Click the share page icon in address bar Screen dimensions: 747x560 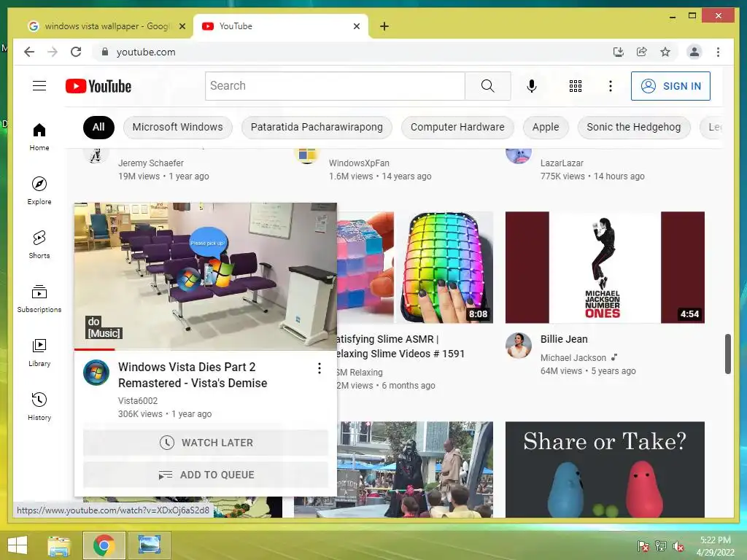point(642,52)
